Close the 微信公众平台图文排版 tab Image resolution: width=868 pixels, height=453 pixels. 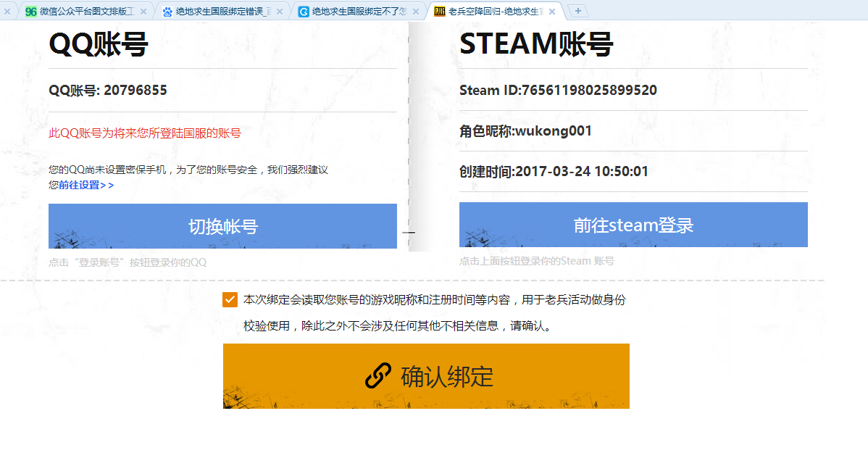143,12
